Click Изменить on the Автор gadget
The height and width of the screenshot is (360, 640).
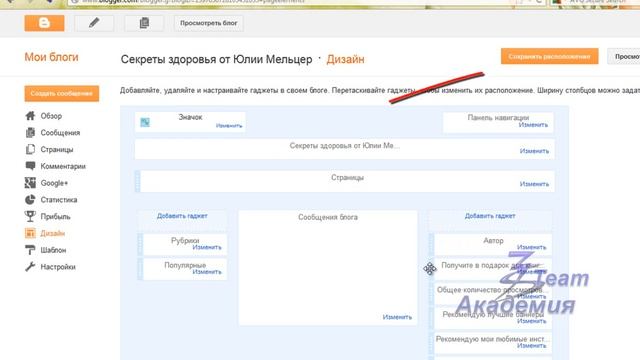click(531, 247)
